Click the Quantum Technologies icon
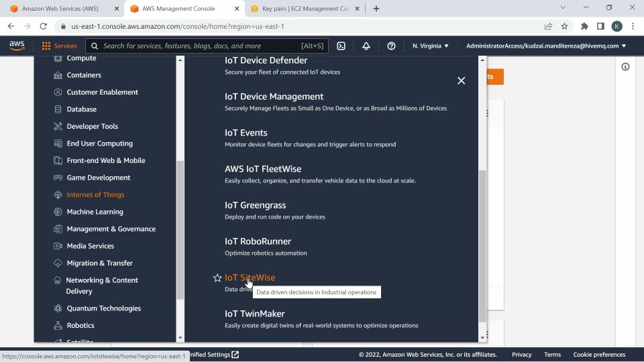This screenshot has height=362, width=644. [x=58, y=308]
